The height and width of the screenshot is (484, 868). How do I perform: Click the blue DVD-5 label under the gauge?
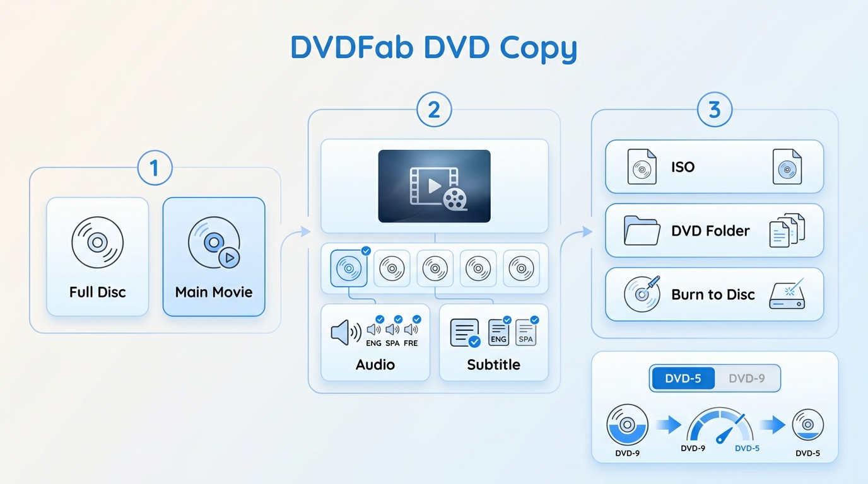(747, 449)
